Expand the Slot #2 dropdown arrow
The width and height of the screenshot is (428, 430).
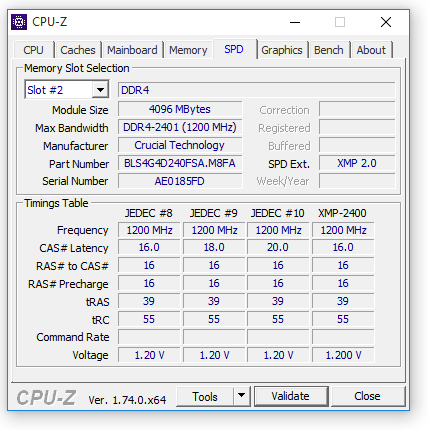pyautogui.click(x=100, y=90)
